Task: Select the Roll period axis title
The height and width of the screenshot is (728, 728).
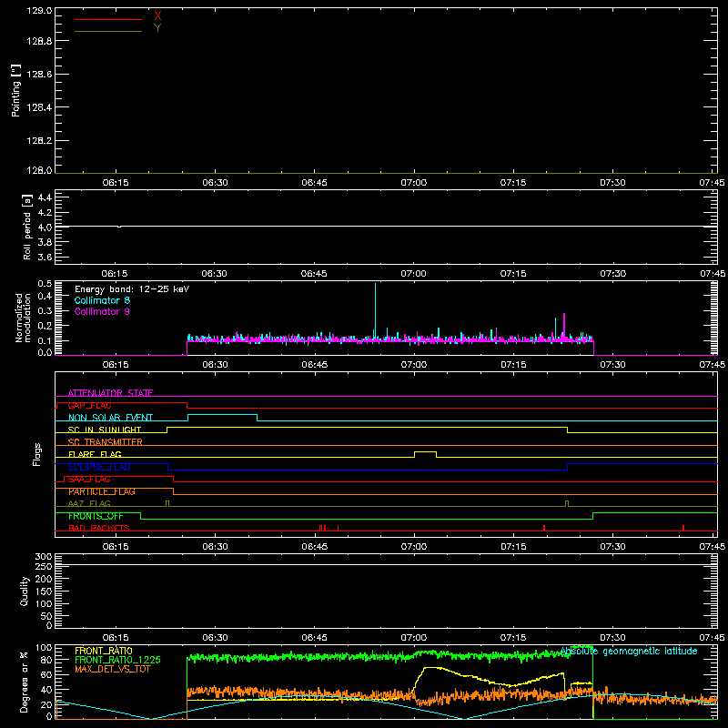Action: coord(26,227)
